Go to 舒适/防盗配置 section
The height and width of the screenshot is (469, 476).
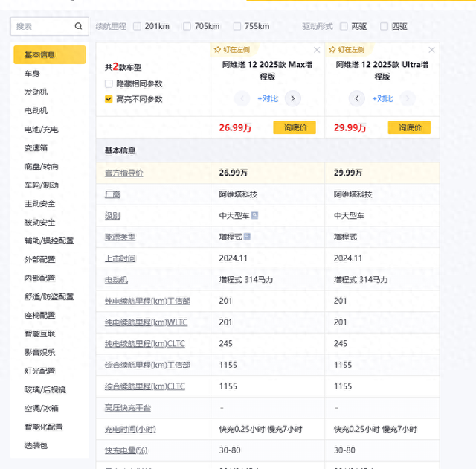[x=49, y=296]
